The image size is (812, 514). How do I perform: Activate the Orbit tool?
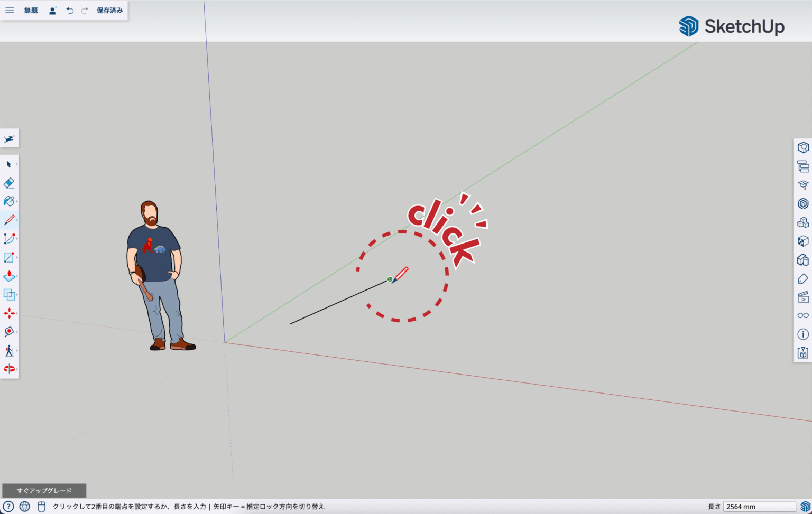9,369
